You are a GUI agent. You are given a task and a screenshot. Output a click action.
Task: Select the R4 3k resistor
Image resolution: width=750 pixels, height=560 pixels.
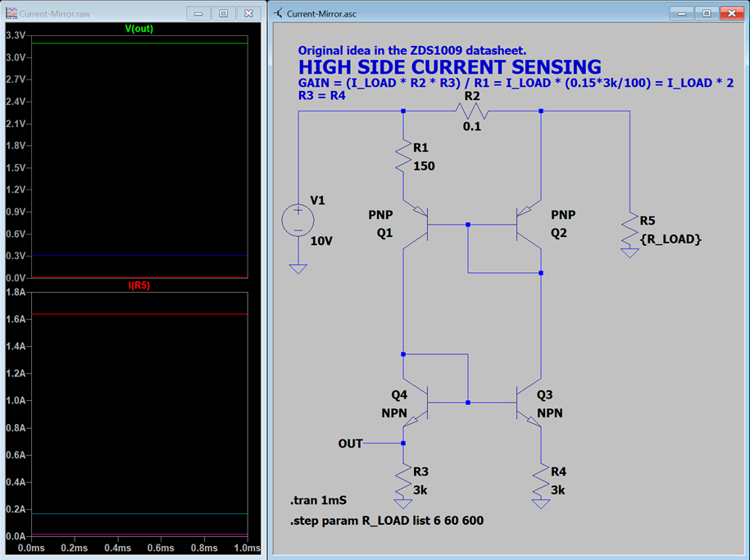point(540,480)
